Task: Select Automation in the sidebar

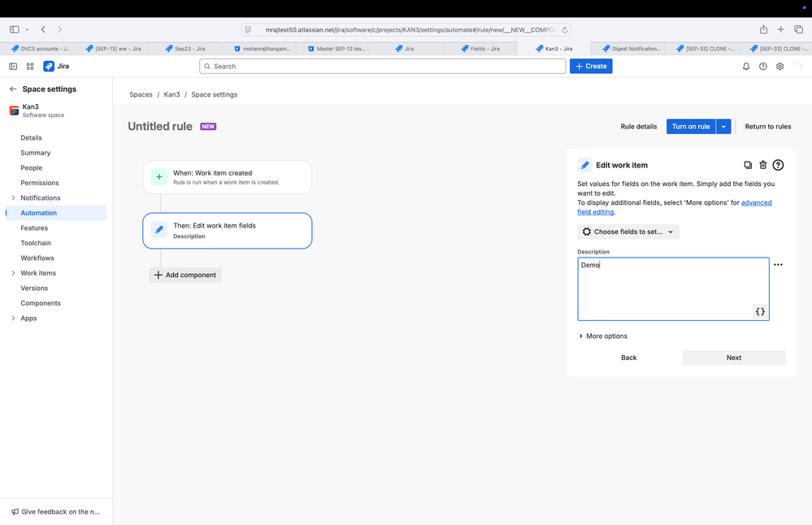Action: 56,213
